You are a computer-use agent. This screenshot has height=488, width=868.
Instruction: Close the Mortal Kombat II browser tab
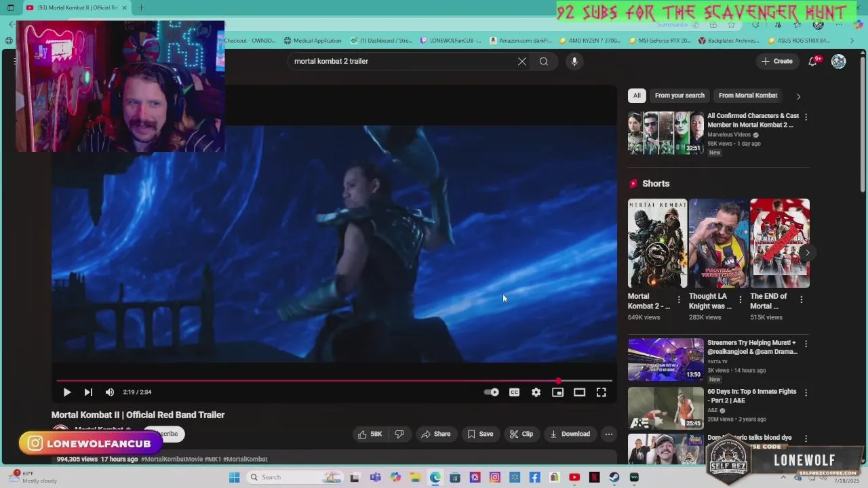point(124,8)
